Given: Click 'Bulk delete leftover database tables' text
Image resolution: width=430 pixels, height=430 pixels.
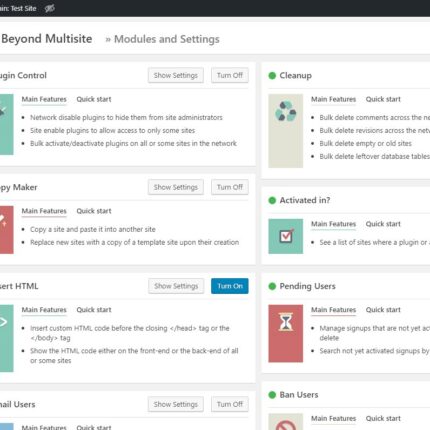Looking at the screenshot, I should 375,157.
